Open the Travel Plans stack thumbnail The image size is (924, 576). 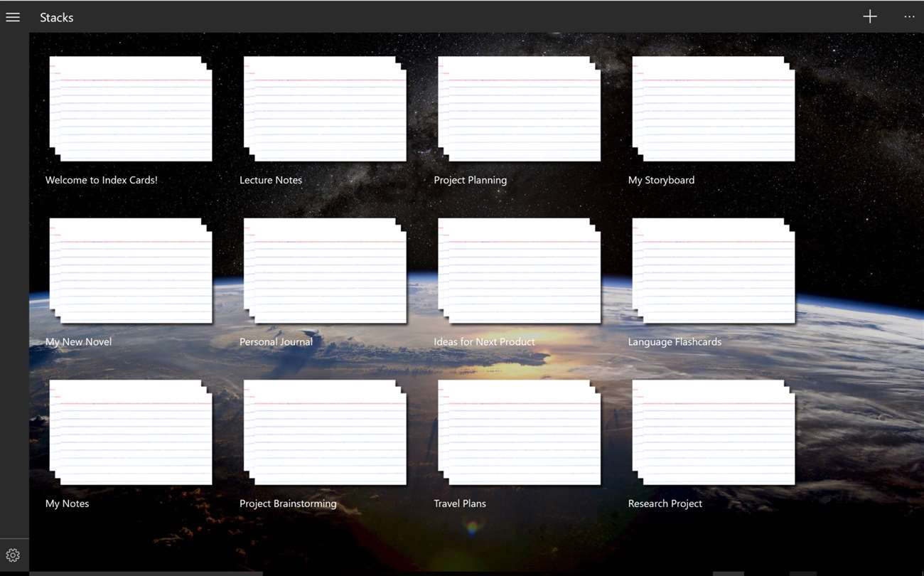click(x=520, y=432)
